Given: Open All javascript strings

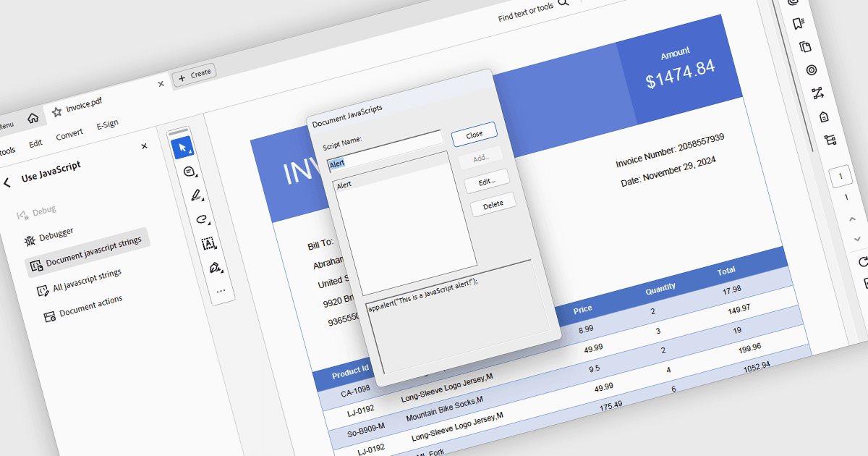Looking at the screenshot, I should (79, 282).
